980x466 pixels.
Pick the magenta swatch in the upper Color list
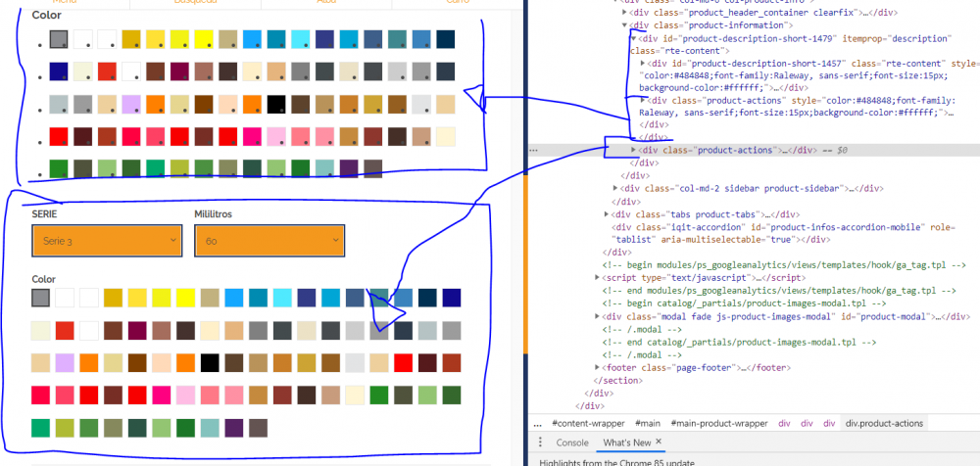pyautogui.click(x=252, y=136)
